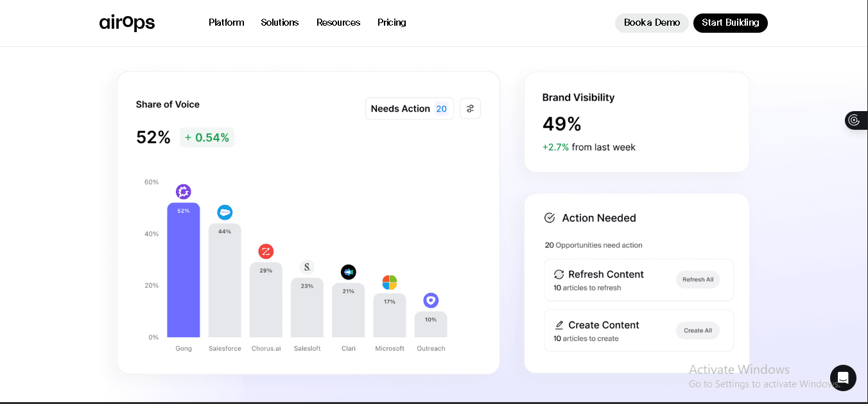Click the Microsoft four-color logo icon
868x404 pixels.
[x=390, y=283]
